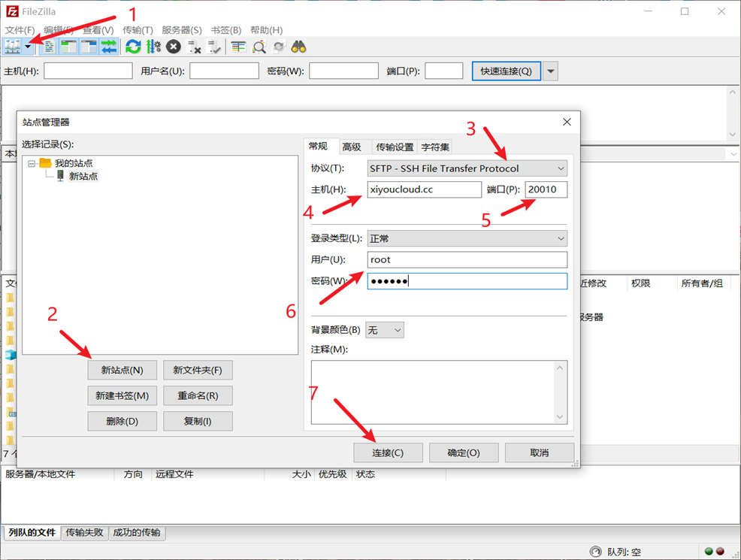This screenshot has width=741, height=560.
Task: Switch to the 传输设置 tab
Action: 395,147
